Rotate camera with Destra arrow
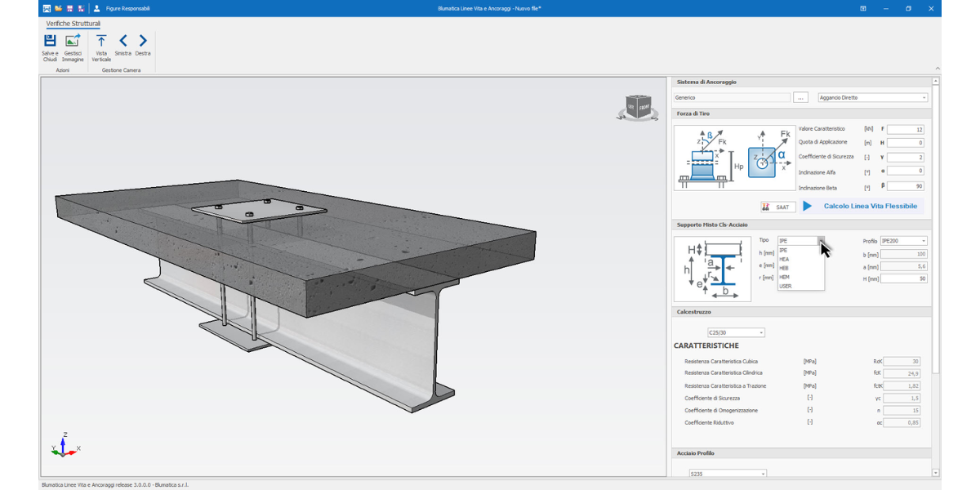This screenshot has width=980, height=490. click(x=143, y=40)
